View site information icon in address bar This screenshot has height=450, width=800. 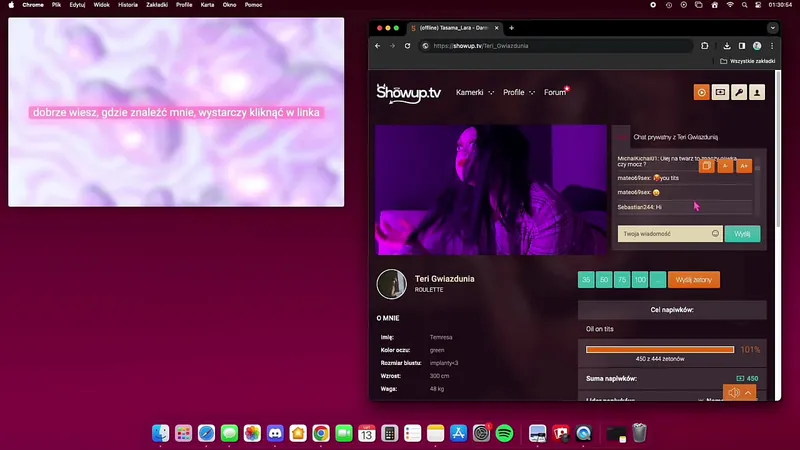425,46
